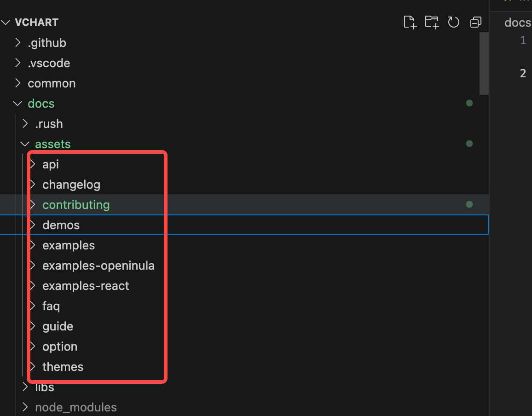This screenshot has height=416, width=532.
Task: Open the themes folder
Action: click(63, 367)
